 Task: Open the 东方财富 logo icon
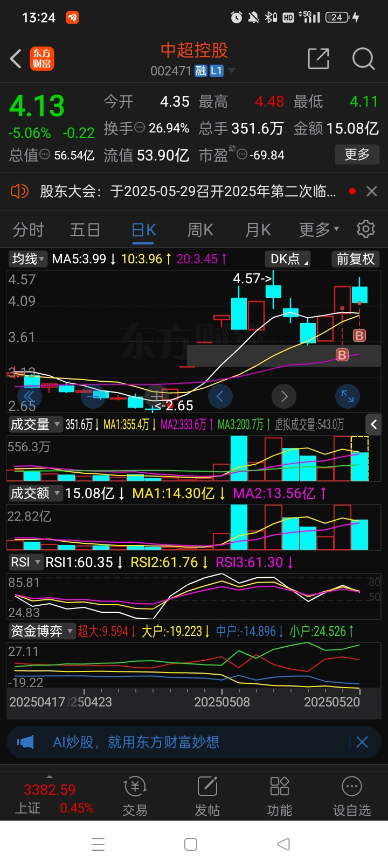(42, 59)
